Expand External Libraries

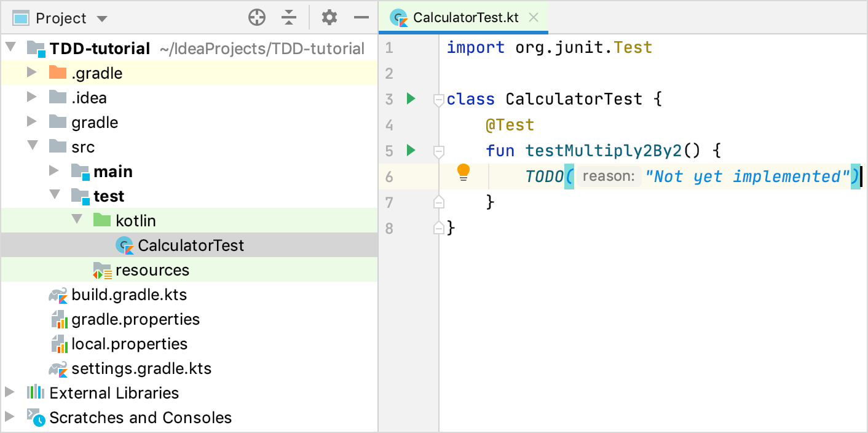9,392
